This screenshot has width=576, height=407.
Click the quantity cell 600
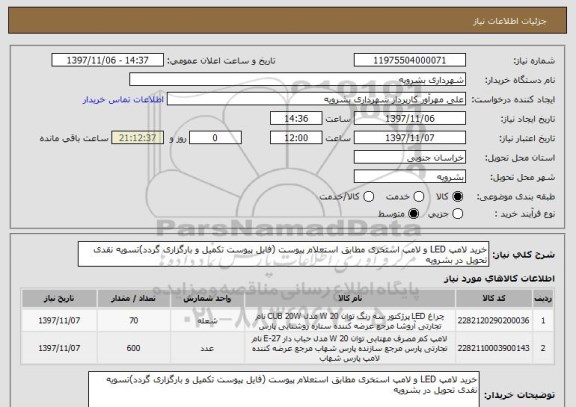(134, 348)
